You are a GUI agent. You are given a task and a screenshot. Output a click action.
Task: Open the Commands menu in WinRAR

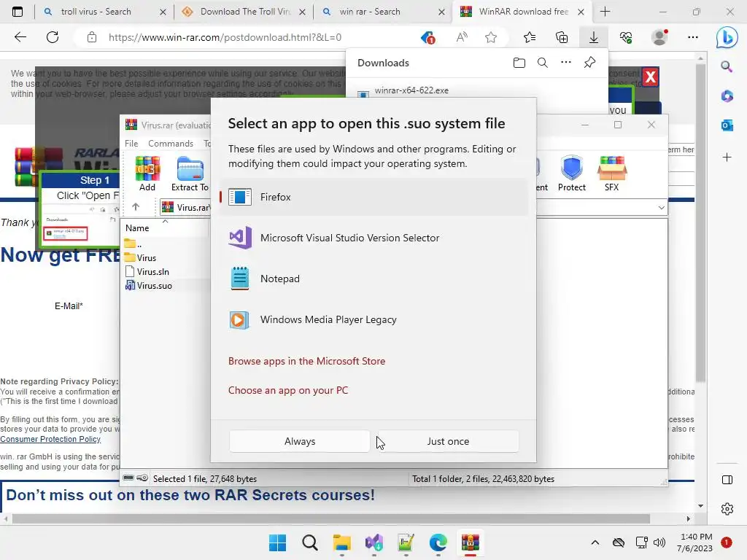[x=171, y=144]
